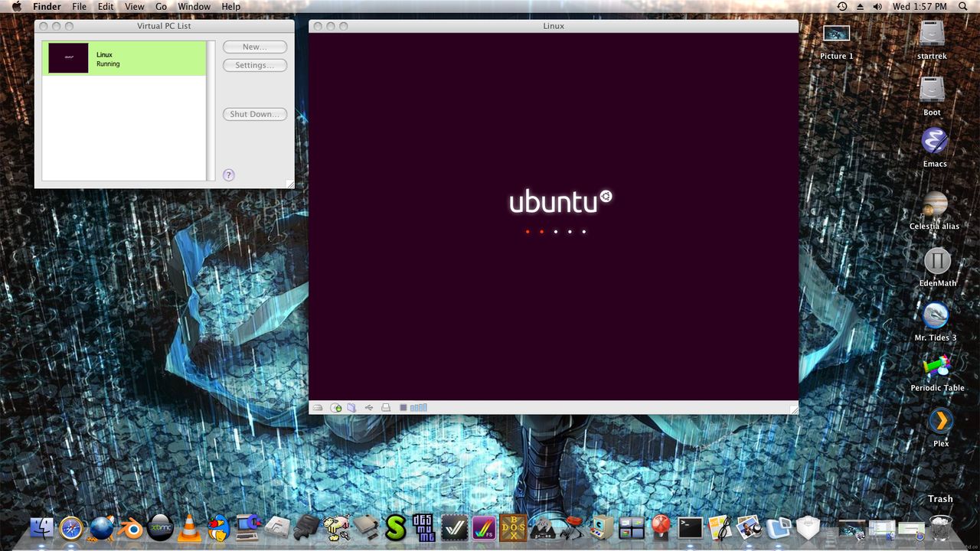Open Preview from the Dock
The width and height of the screenshot is (980, 551).
[748, 528]
